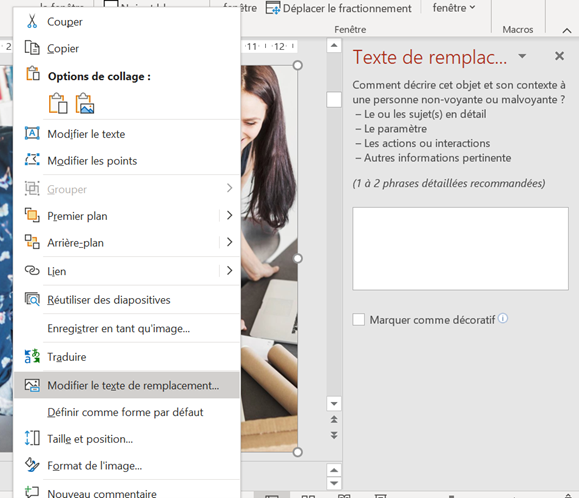Expand the Arrière-plan submenu arrow

(229, 242)
